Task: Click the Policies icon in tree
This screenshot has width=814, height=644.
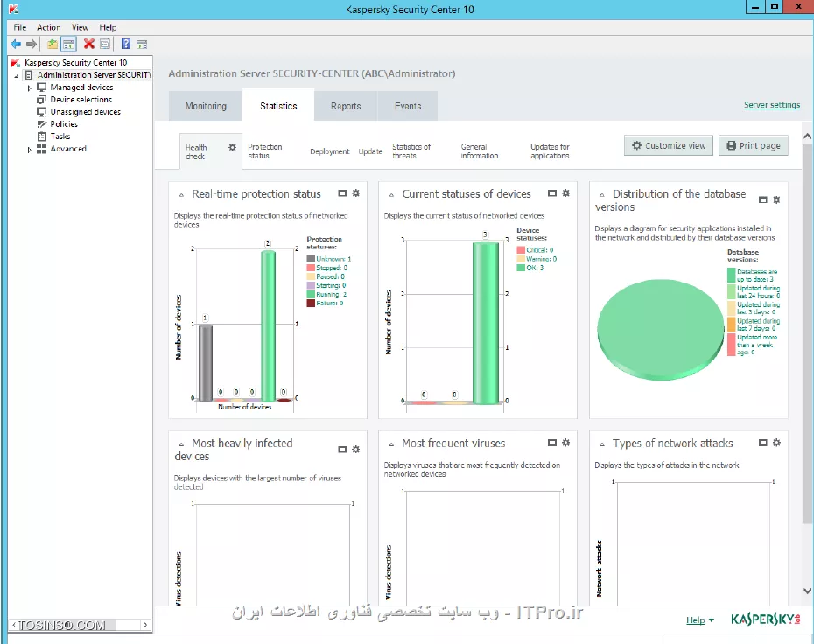Action: (x=41, y=124)
